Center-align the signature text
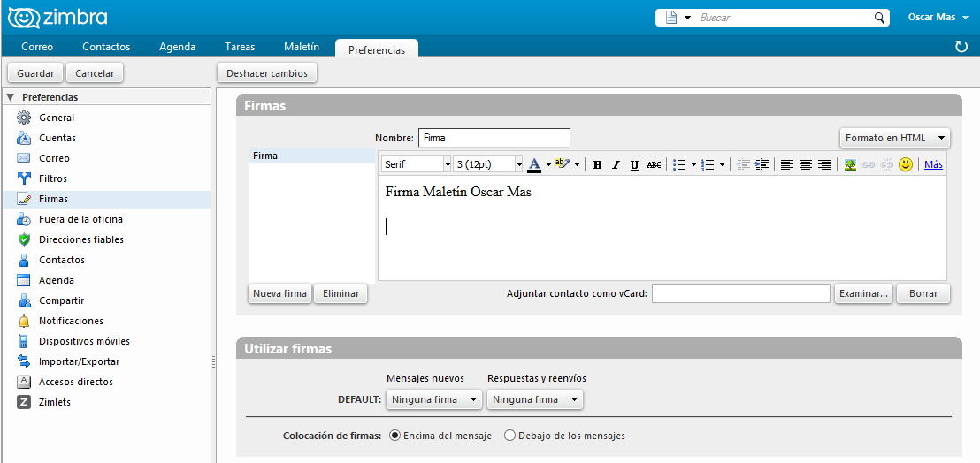The width and height of the screenshot is (980, 463). click(x=806, y=164)
